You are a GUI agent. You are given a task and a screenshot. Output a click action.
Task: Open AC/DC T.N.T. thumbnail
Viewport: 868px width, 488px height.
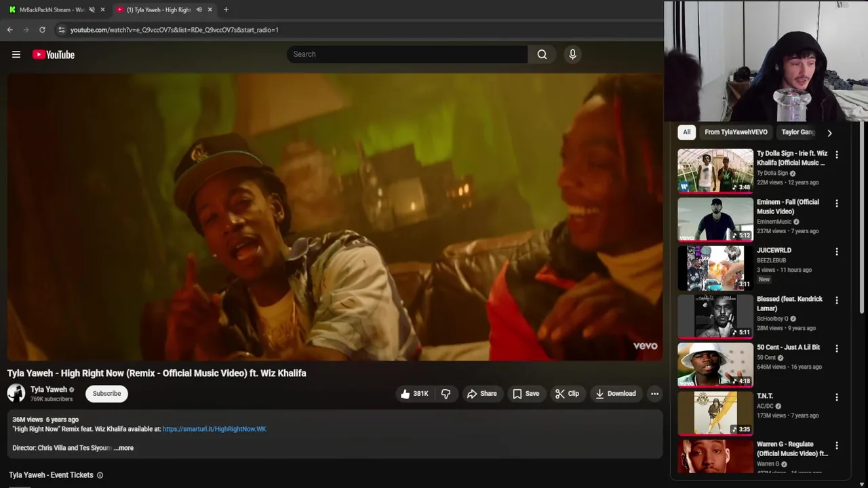(715, 413)
